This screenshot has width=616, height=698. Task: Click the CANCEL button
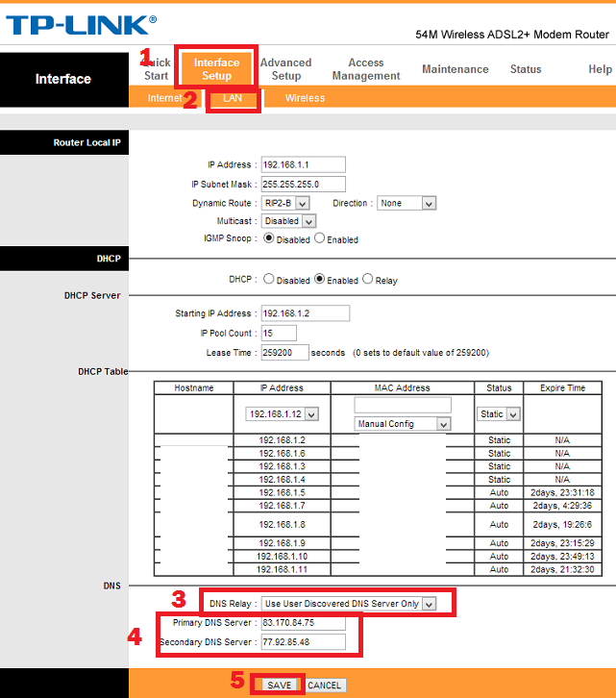[324, 686]
